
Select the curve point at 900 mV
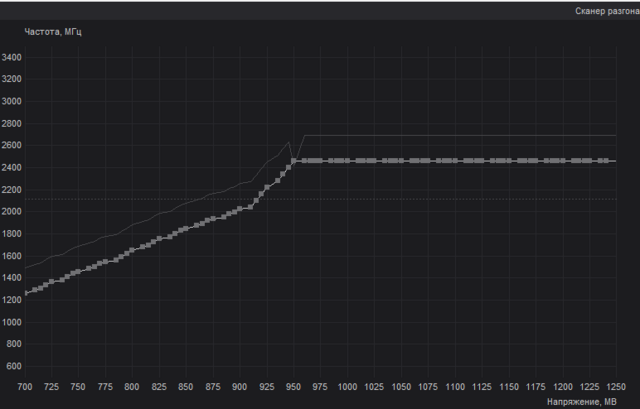tap(240, 208)
